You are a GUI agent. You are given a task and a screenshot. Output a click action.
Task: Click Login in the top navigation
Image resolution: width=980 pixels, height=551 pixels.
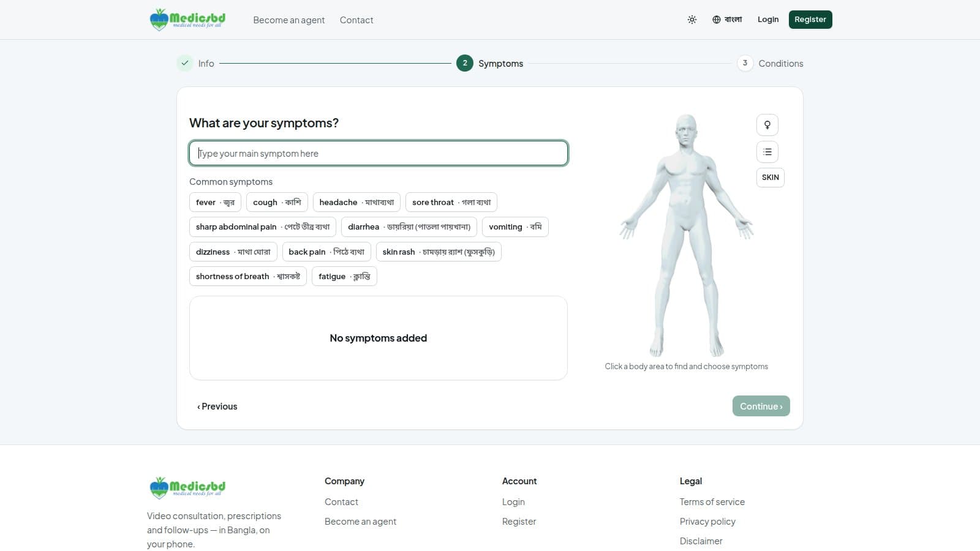pyautogui.click(x=768, y=20)
